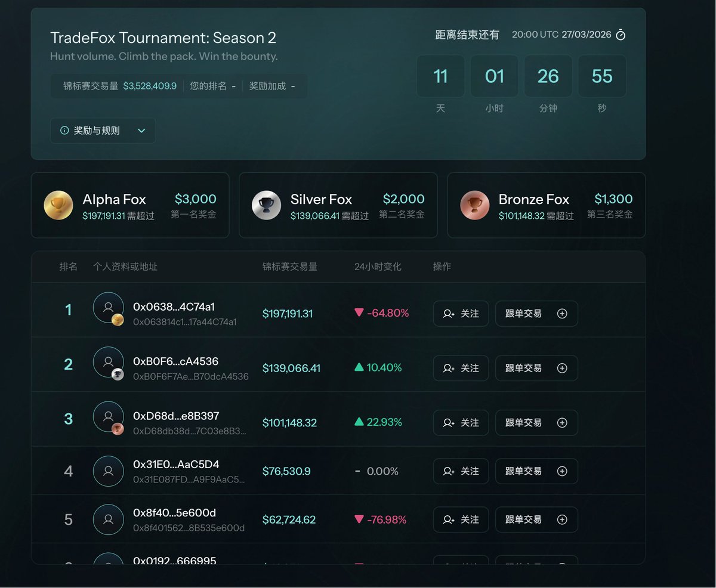
Task: Click the days countdown box showing 11
Action: (x=440, y=76)
